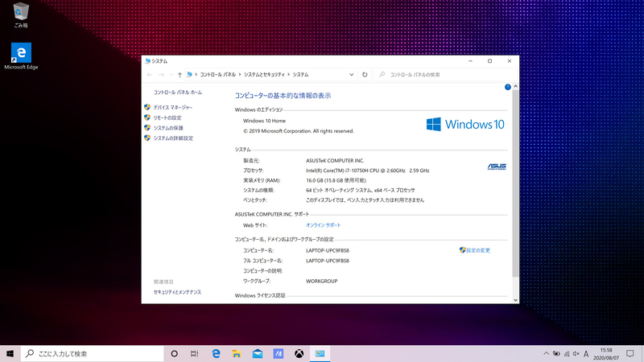Open the Recycle Bin desktop icon
The width and height of the screenshot is (644, 362).
pos(21,15)
